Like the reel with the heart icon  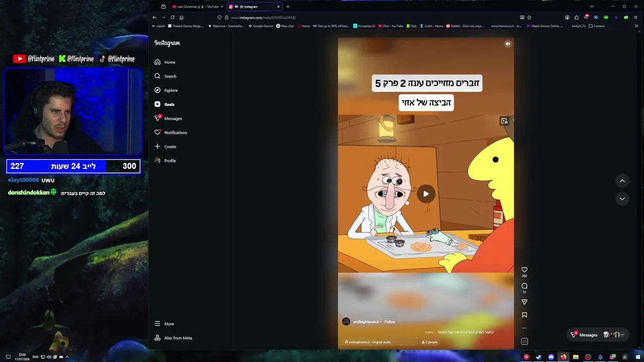524,270
